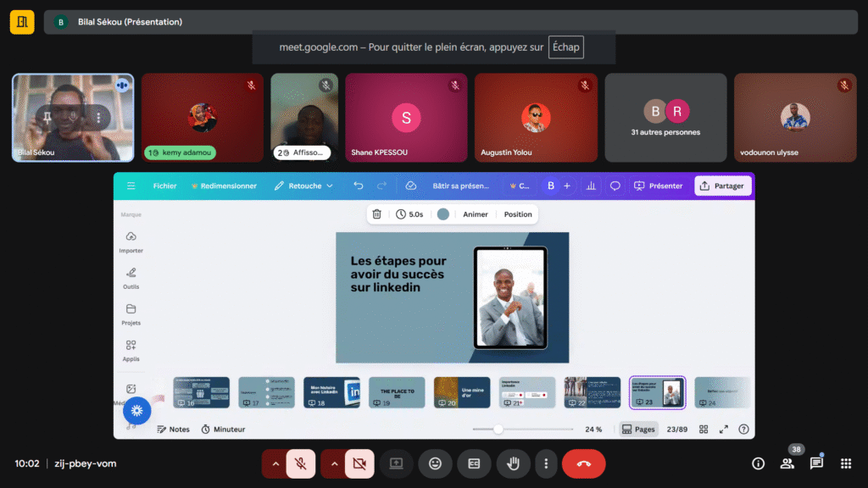The height and width of the screenshot is (488, 868).
Task: Open the Outils panel in sidebar
Action: click(131, 278)
